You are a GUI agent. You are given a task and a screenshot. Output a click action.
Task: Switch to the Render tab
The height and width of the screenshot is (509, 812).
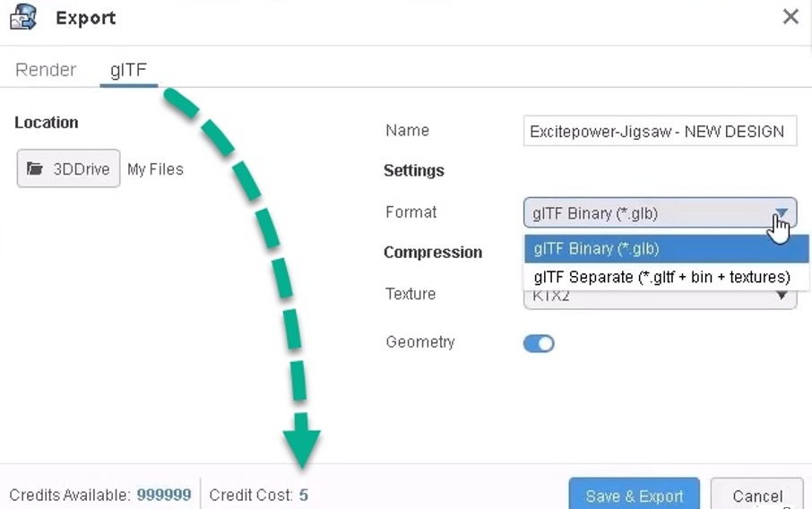tap(46, 70)
